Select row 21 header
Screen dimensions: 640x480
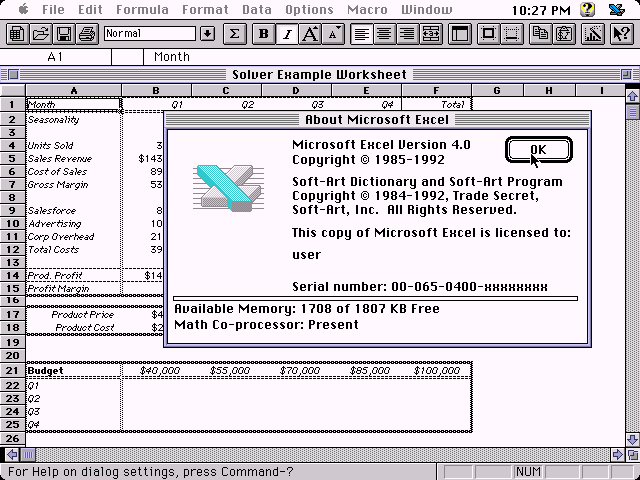[13, 371]
